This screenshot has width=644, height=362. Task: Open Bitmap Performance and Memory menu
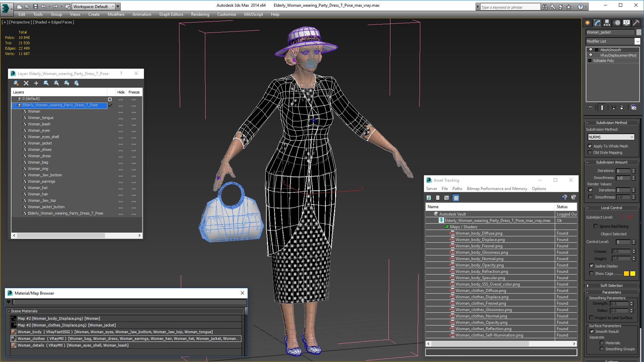pos(497,189)
